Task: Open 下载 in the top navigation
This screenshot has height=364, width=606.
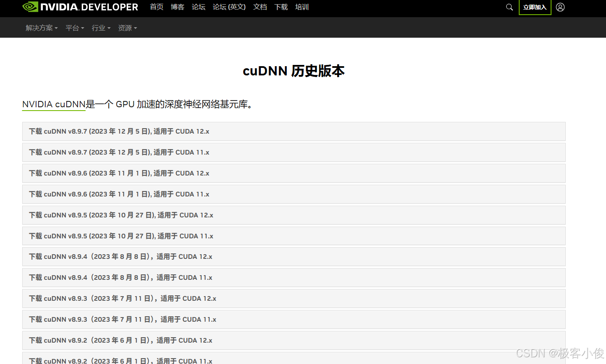Action: click(281, 7)
